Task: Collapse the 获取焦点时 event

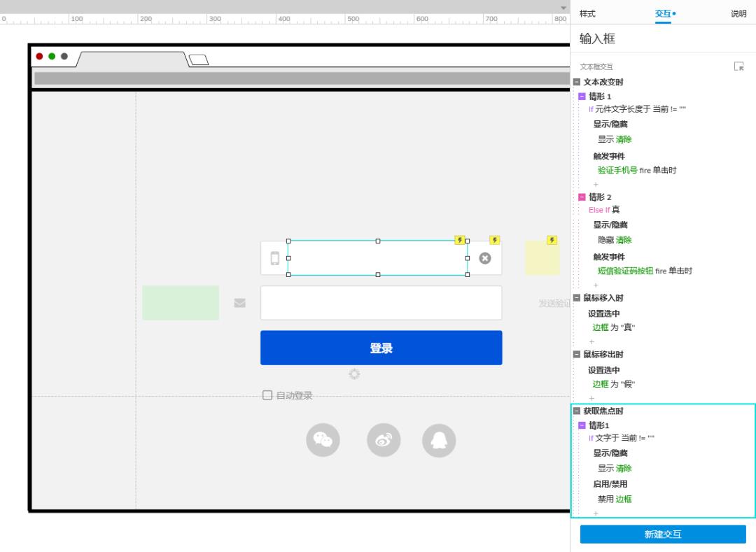Action: pyautogui.click(x=577, y=411)
